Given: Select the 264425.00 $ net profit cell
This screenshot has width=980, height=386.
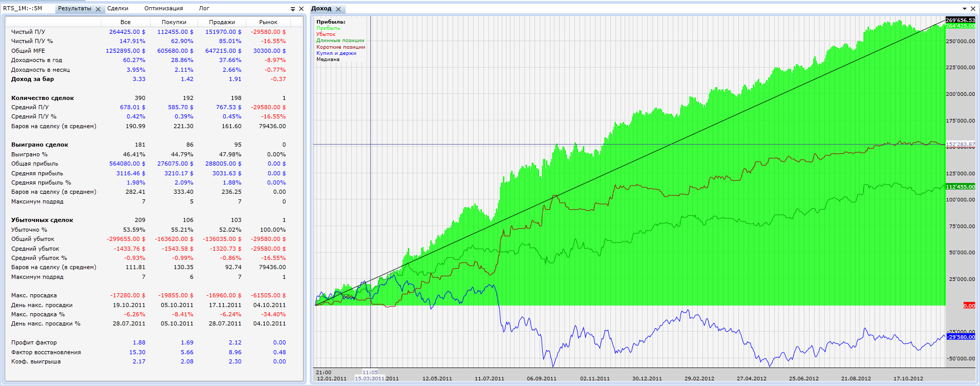Looking at the screenshot, I should click(x=127, y=32).
